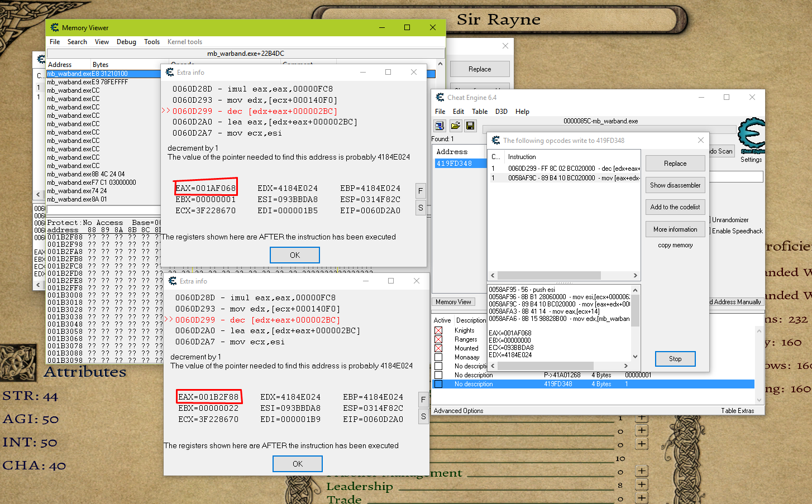Click the Memory View button
812x504 pixels.
click(x=453, y=302)
